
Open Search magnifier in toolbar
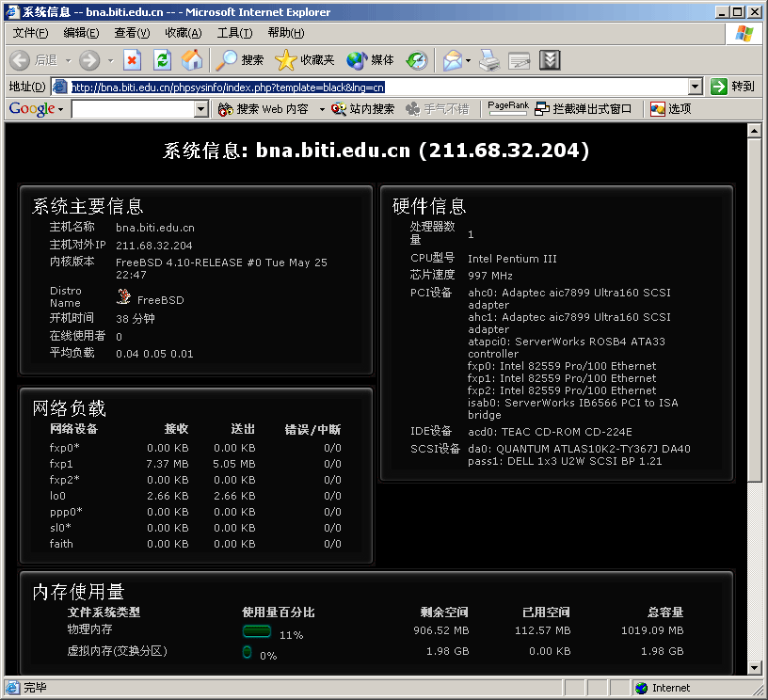(227, 60)
